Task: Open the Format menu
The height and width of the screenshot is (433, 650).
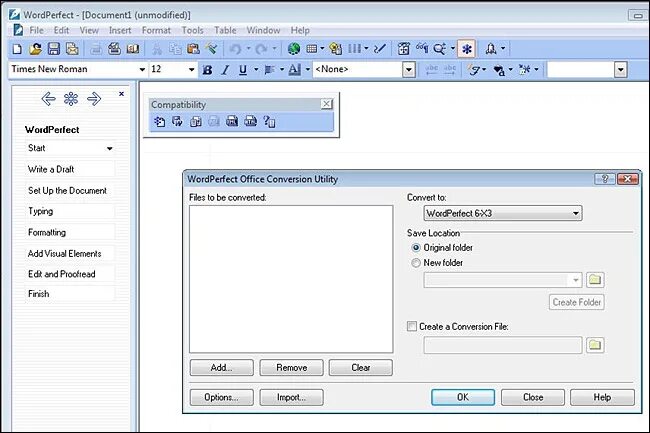Action: click(x=156, y=30)
